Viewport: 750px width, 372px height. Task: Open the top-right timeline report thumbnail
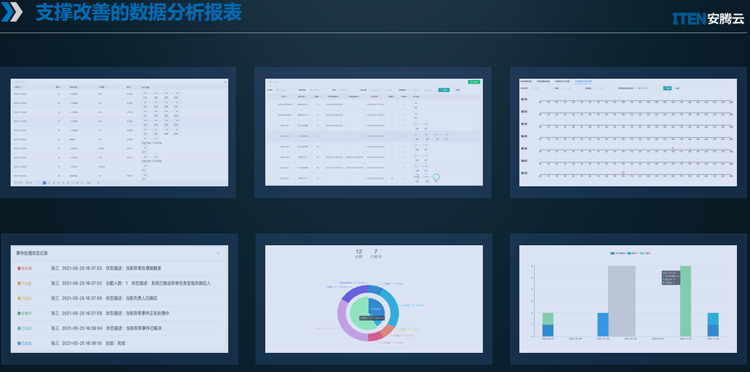(628, 132)
